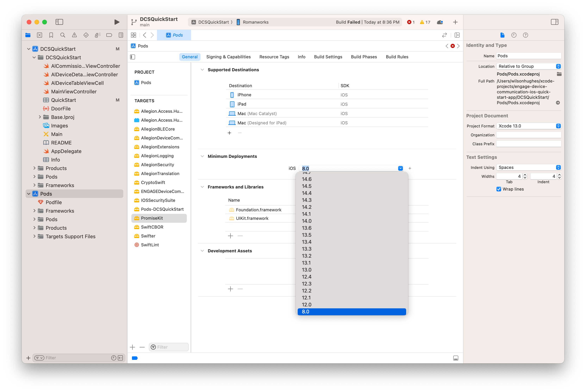Click the Organization text field
The height and width of the screenshot is (392, 586).
pos(529,135)
